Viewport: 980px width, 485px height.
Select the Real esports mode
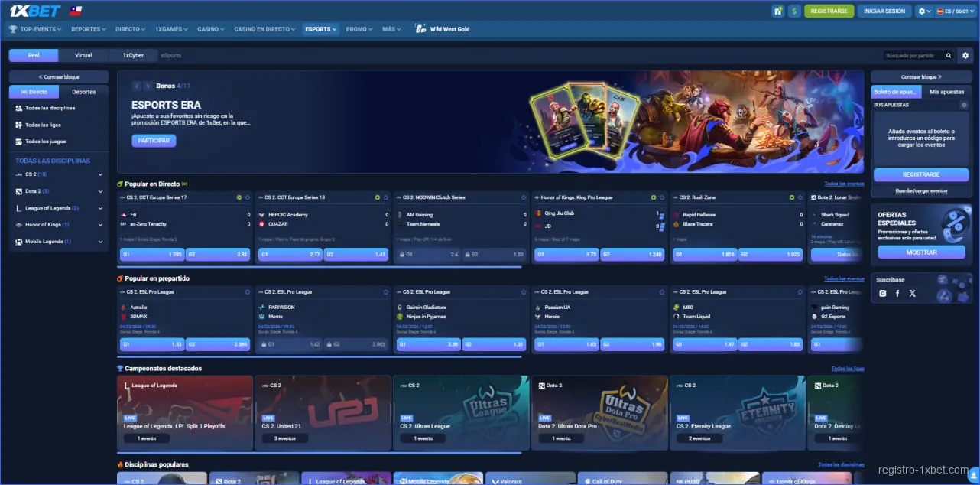pos(34,55)
